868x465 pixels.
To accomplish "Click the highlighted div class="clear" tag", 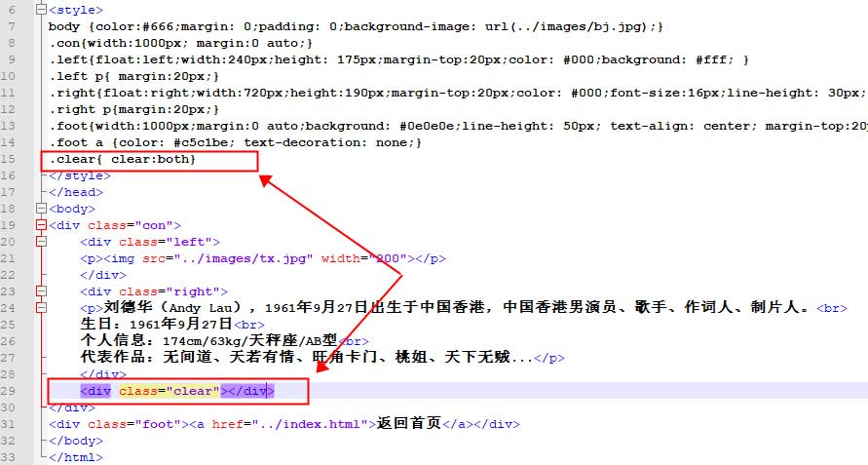I will 177,391.
